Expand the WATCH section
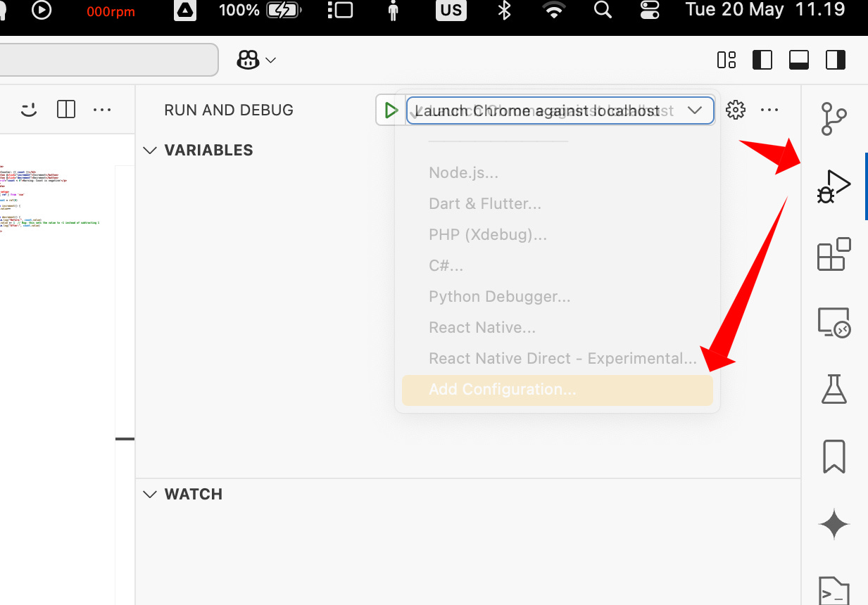This screenshot has height=605, width=868. (x=150, y=494)
